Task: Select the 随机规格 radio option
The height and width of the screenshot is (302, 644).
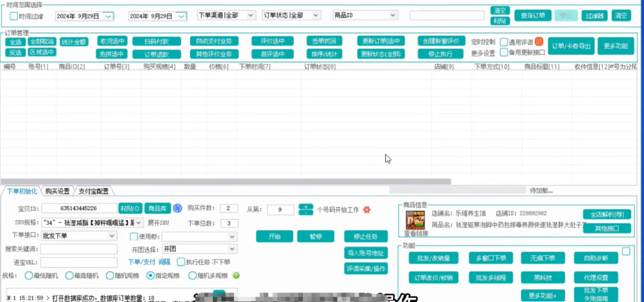Action: pos(110,275)
